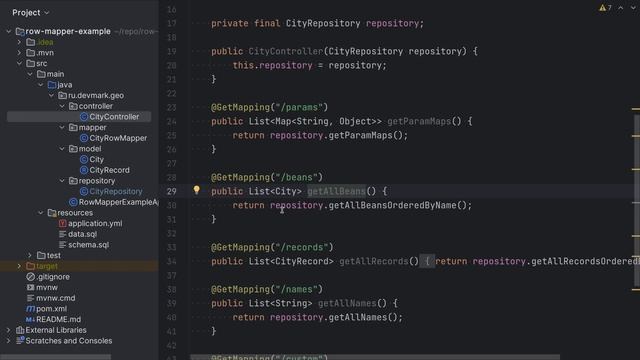Collapse the model package
Image resolution: width=640 pixels, height=360 pixels.
pyautogui.click(x=62, y=149)
